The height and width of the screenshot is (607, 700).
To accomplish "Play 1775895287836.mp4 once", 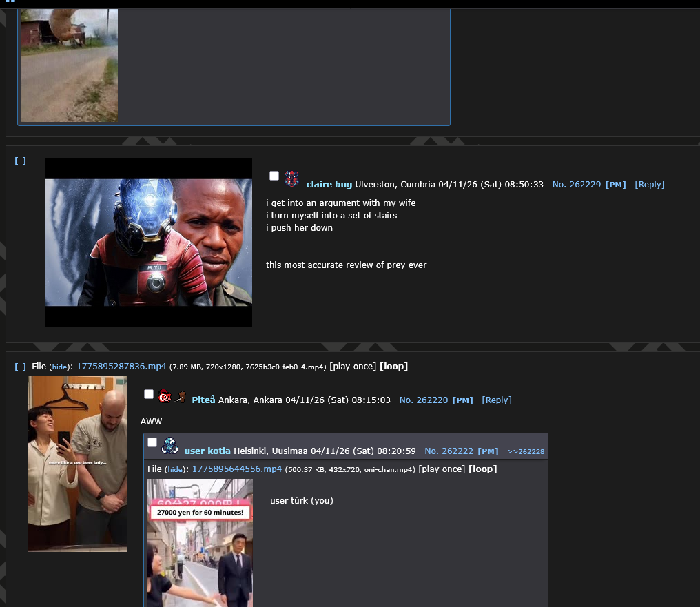I will click(352, 367).
